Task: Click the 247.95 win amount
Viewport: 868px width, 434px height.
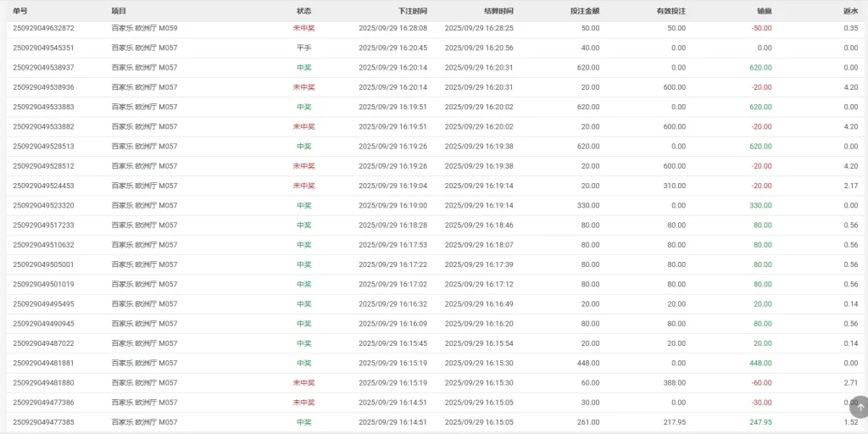Action: [x=760, y=422]
